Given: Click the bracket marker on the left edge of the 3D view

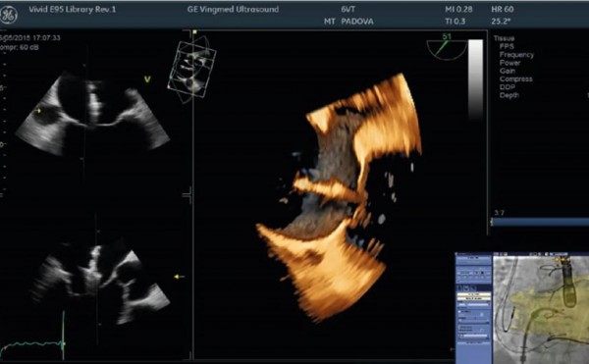Looking at the screenshot, I should point(187,195).
